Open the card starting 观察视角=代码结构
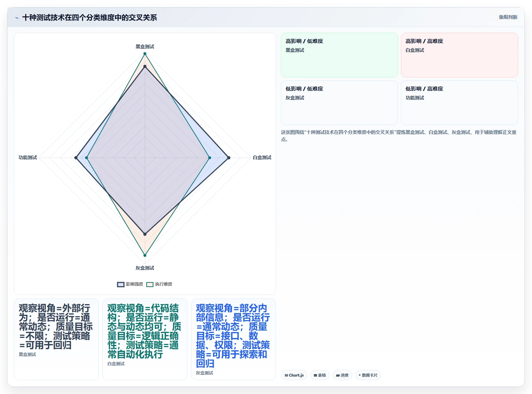This screenshot has width=532, height=394. click(x=145, y=339)
